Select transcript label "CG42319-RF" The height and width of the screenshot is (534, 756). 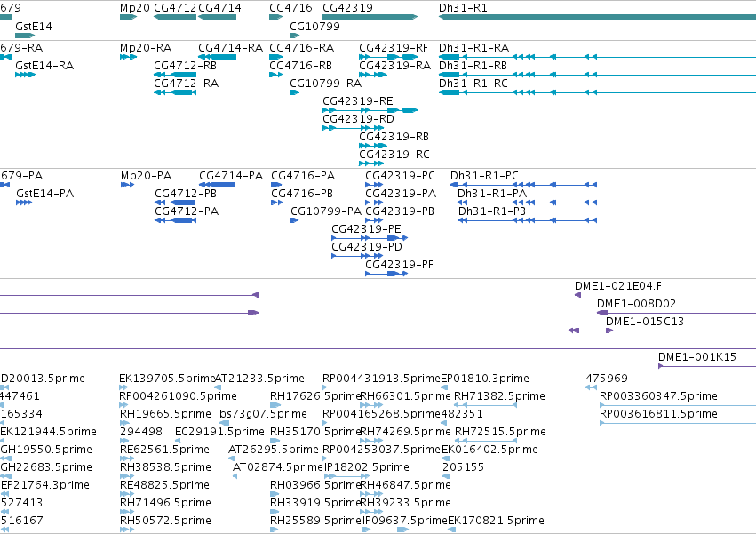394,48
